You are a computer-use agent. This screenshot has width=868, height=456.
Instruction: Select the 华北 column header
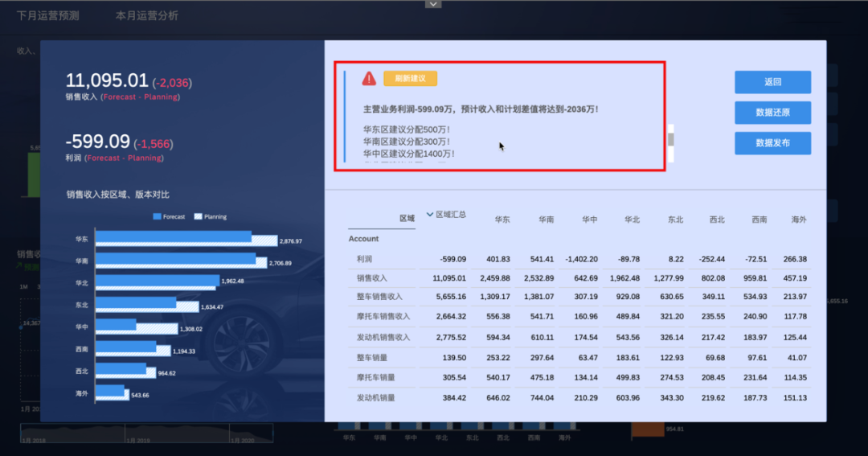coord(632,220)
